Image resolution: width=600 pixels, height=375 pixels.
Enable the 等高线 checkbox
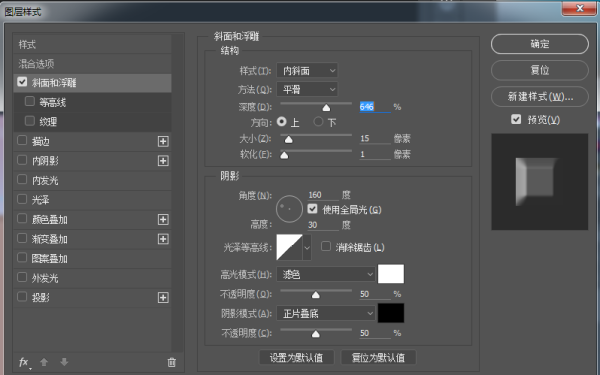29,101
